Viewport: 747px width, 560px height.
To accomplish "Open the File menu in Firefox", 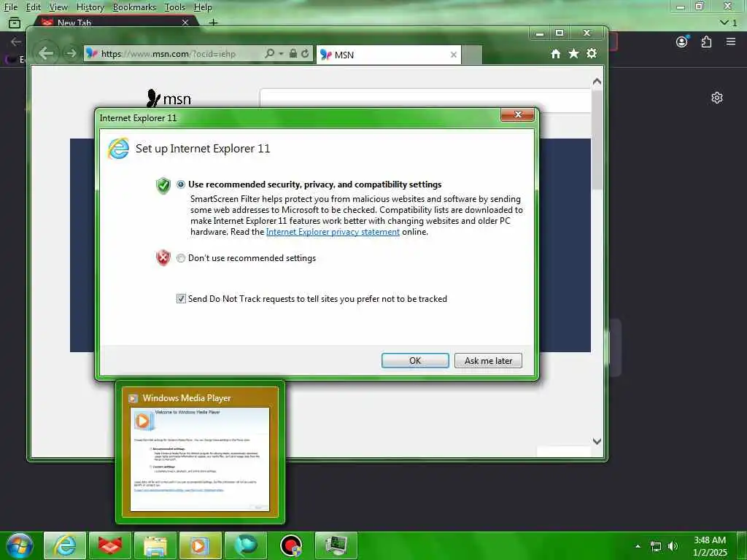I will coord(11,7).
